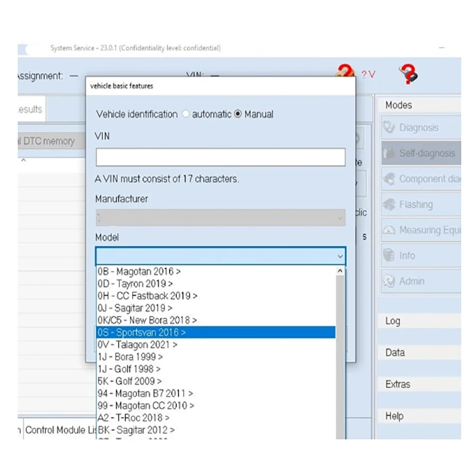476x476 pixels.
Task: Click the Diagnosis stethoscope icon
Action: [389, 127]
